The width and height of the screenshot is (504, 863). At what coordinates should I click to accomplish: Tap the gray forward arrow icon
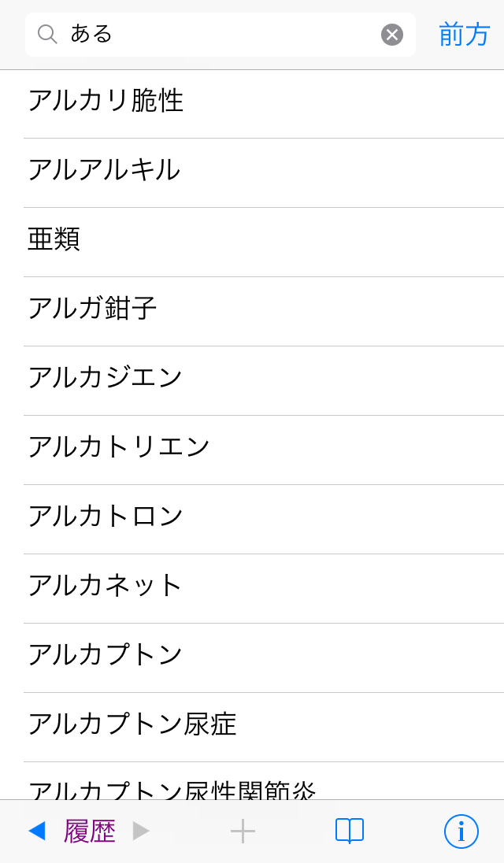pos(141,831)
